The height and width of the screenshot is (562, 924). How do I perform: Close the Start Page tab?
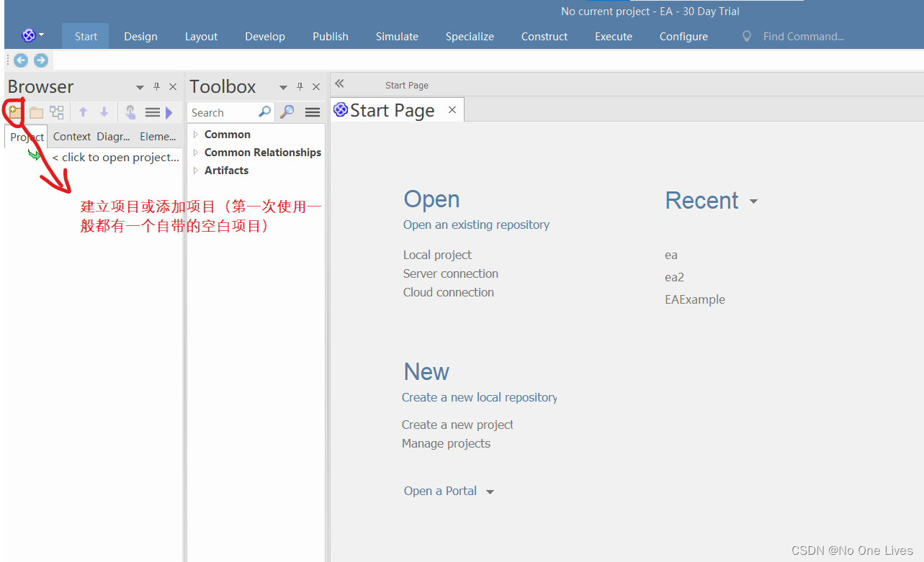coord(452,110)
